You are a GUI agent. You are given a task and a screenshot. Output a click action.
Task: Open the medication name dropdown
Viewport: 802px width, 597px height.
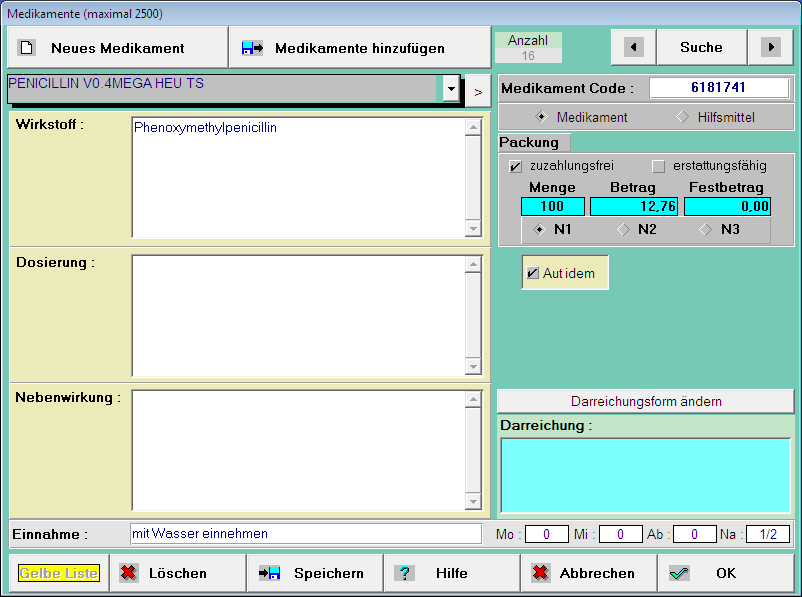451,89
